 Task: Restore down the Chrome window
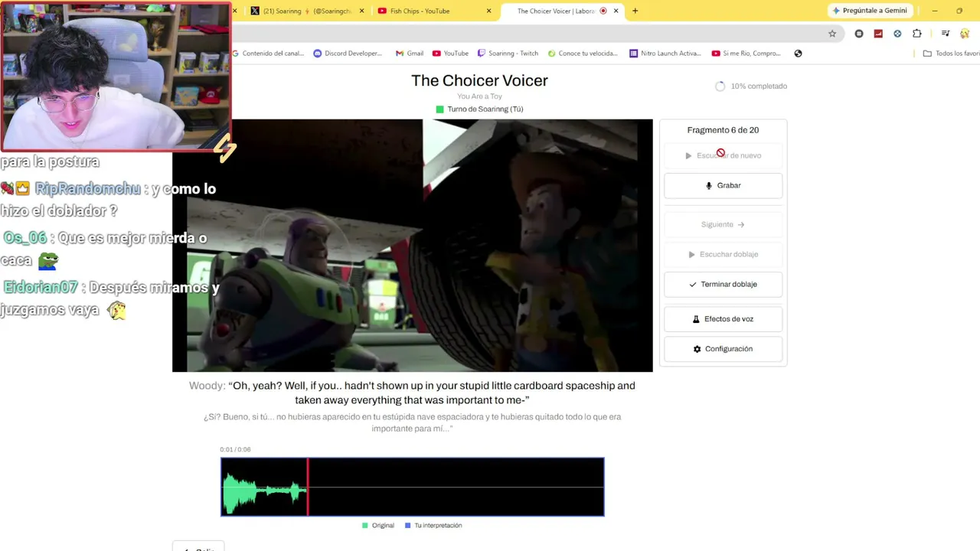click(959, 11)
